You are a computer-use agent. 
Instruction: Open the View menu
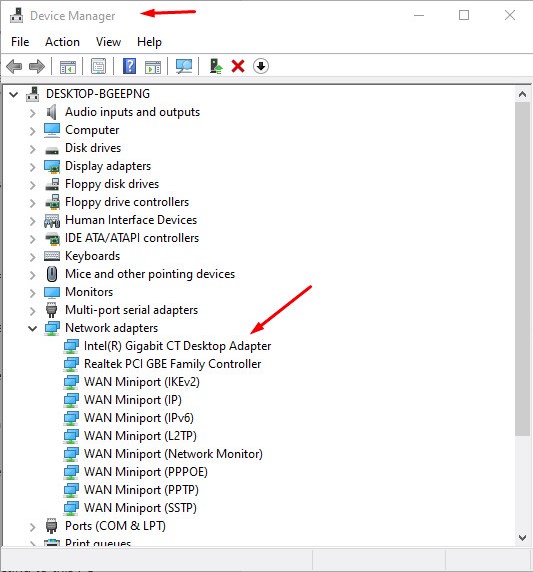point(108,42)
